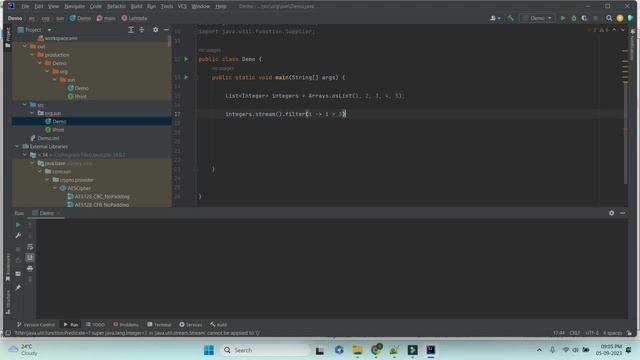Collapse the crypto.provider package node

[x=48, y=180]
